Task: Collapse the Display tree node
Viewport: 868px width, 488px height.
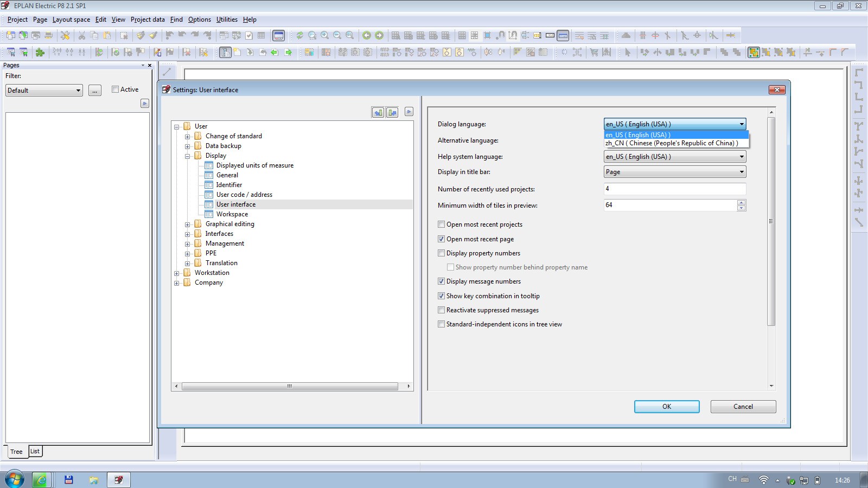Action: (188, 156)
